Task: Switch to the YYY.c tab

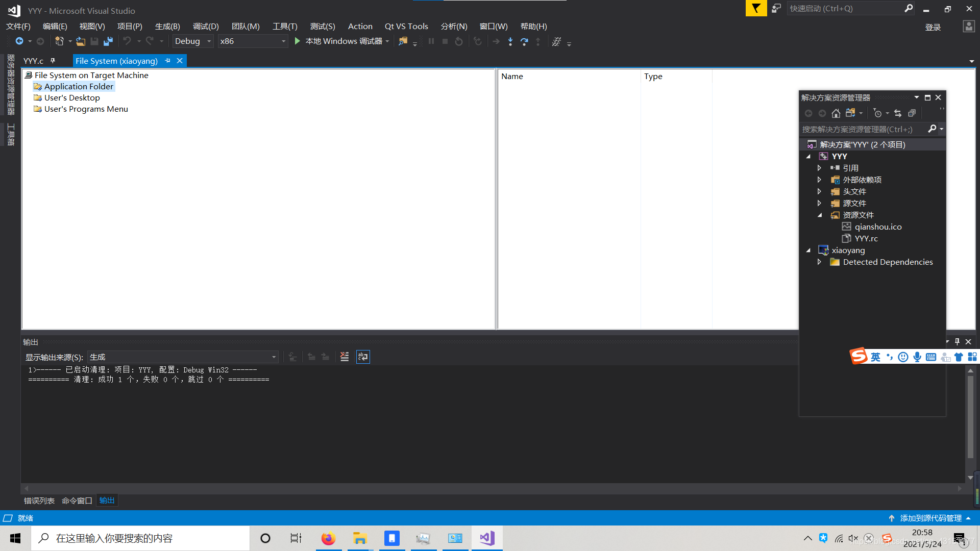Action: (x=33, y=61)
